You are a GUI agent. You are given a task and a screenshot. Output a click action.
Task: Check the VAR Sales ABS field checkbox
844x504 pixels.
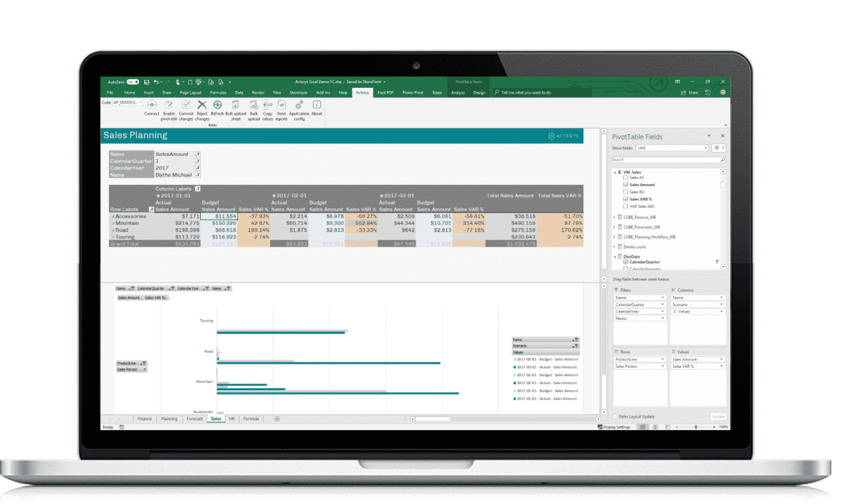click(625, 206)
